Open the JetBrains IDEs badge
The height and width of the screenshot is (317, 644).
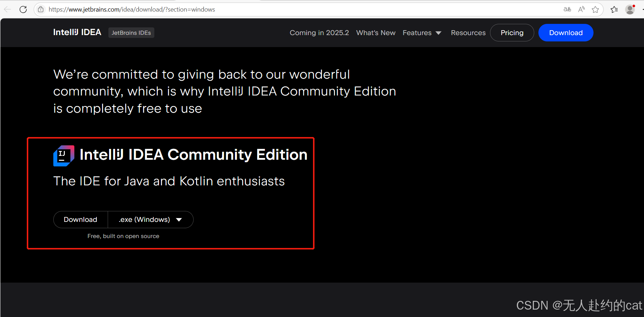pos(131,33)
